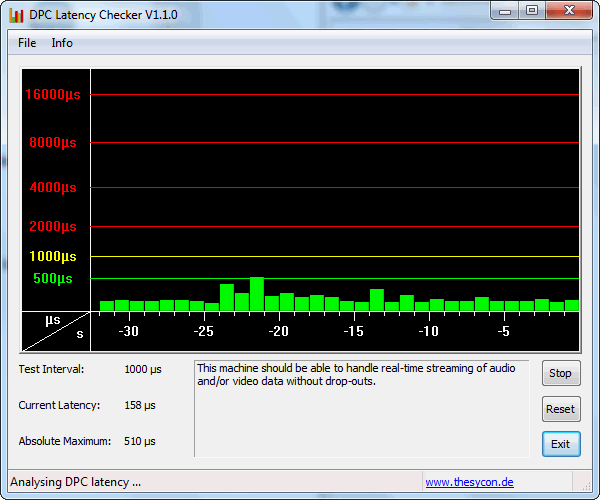Image resolution: width=600 pixels, height=500 pixels.
Task: Click the -25 time axis label
Action: [x=204, y=331]
